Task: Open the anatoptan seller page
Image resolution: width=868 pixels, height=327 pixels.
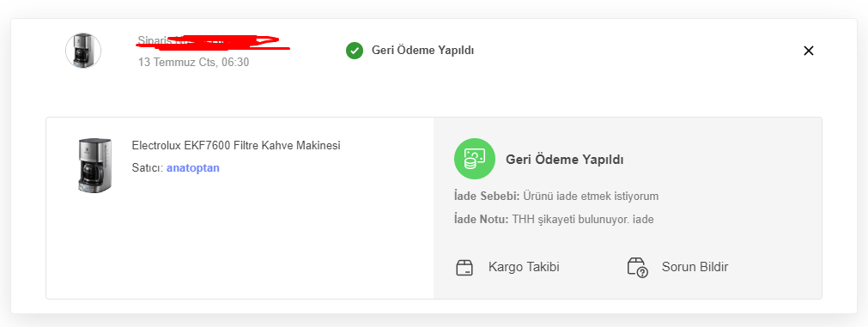Action: [x=192, y=167]
